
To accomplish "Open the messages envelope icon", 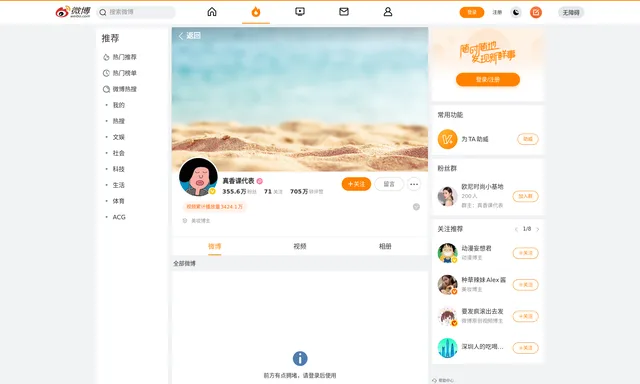I will [x=344, y=12].
